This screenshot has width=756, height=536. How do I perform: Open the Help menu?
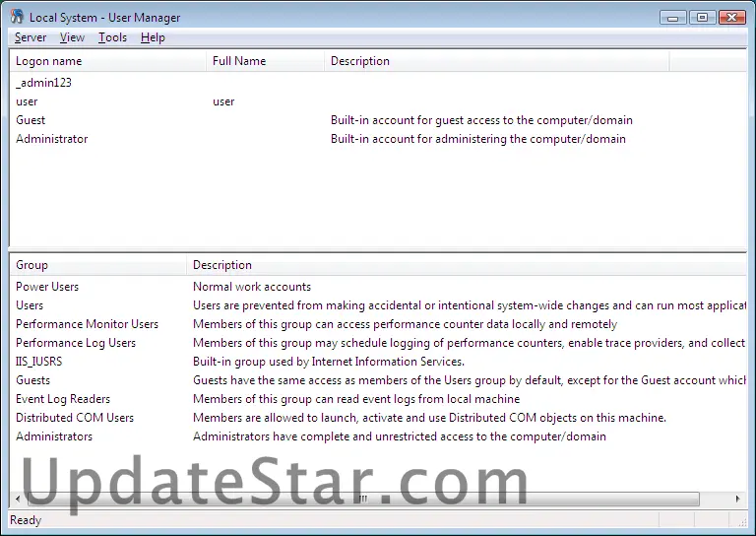(x=153, y=37)
